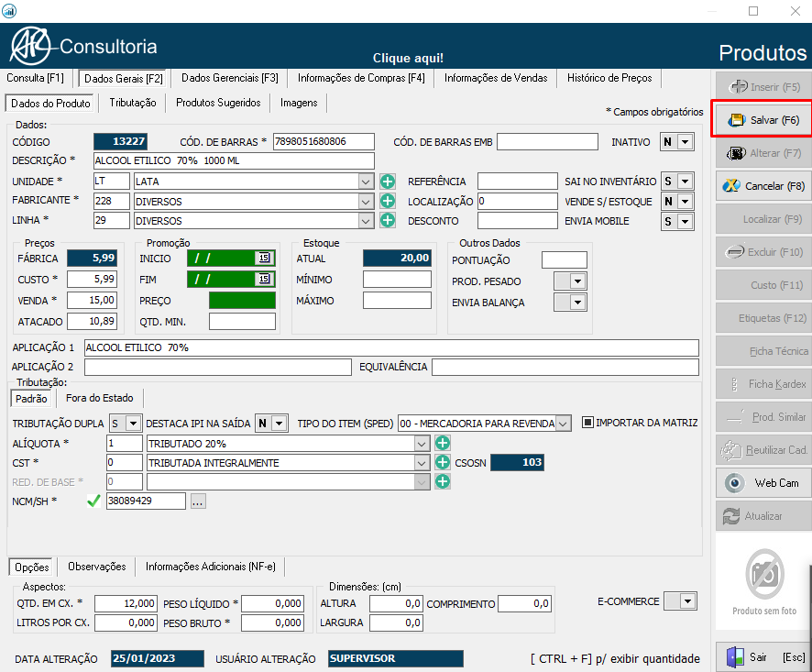
Task: Click Ficha Kardex button
Action: pyautogui.click(x=763, y=384)
